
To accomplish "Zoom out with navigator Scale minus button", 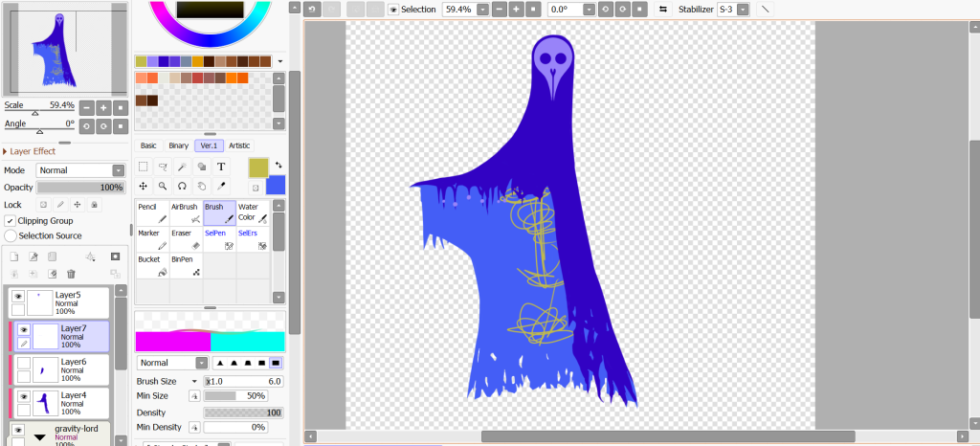I will (86, 107).
